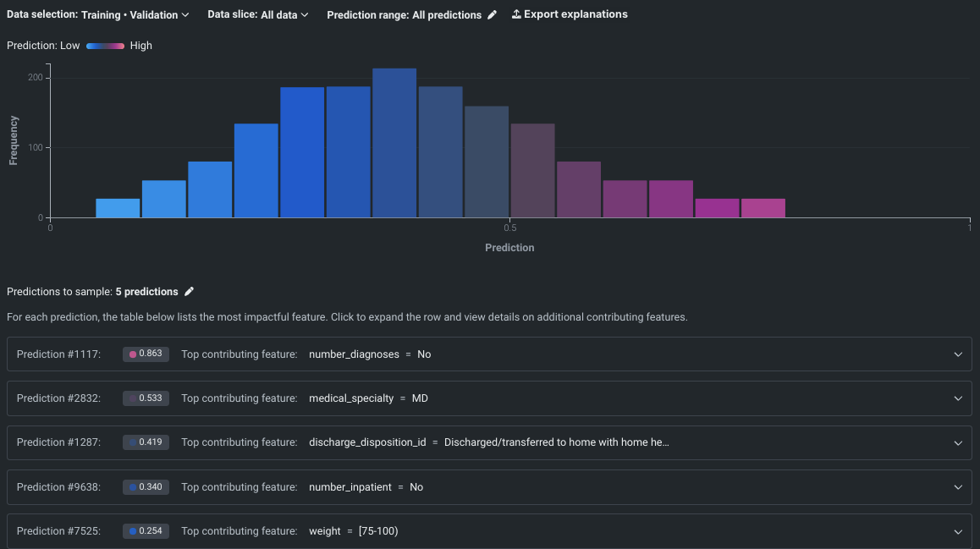Expand Prediction #2832 row chevron
980x549 pixels.
tap(958, 398)
